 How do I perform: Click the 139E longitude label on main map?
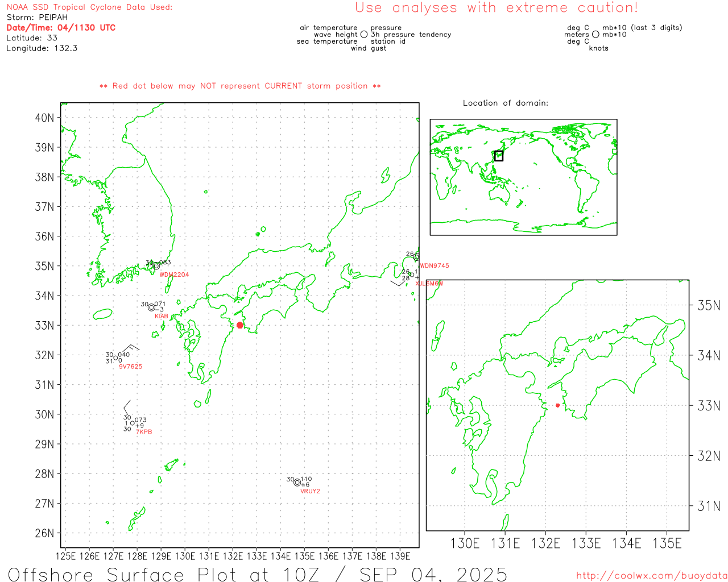[x=400, y=556]
